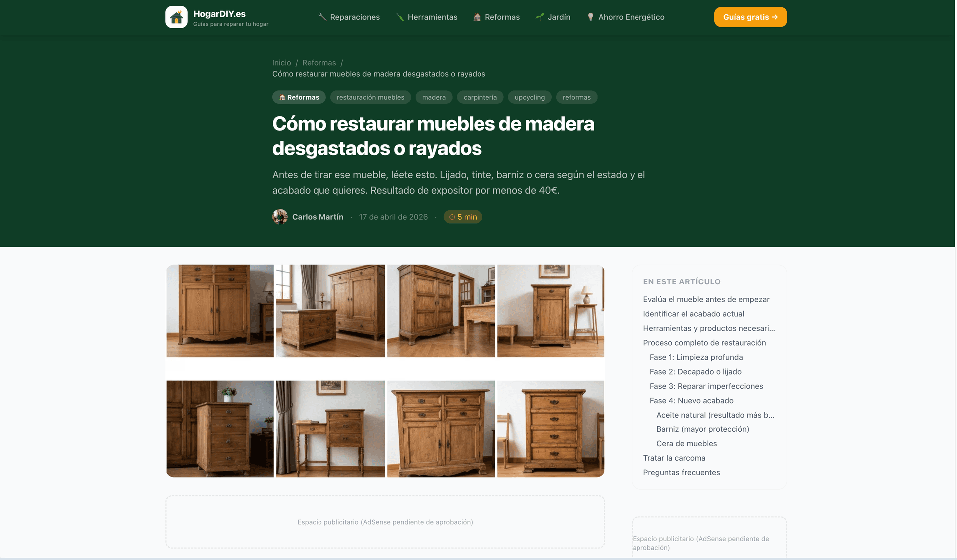Open "Fase 2: Decapado o lijado" in outline
The image size is (957, 560).
pos(695,371)
